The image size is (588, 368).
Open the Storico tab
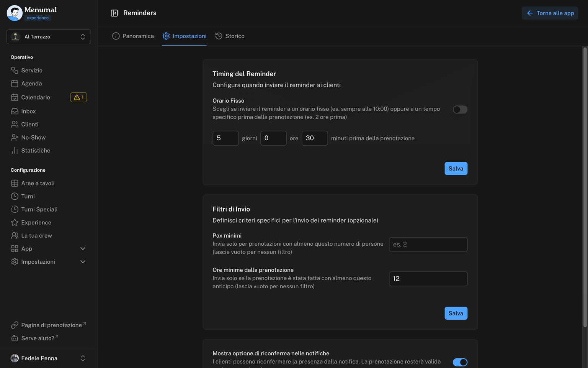(x=230, y=36)
